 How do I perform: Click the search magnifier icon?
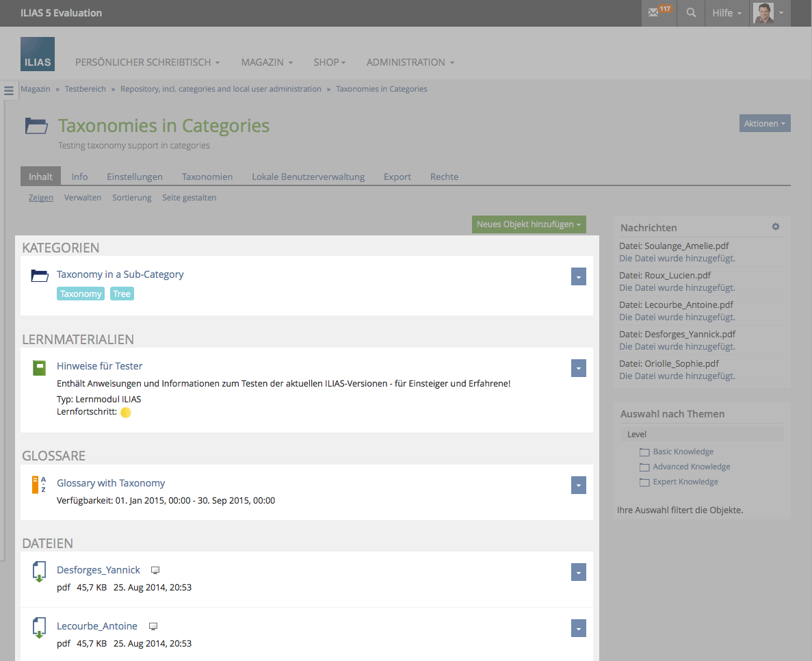[691, 13]
